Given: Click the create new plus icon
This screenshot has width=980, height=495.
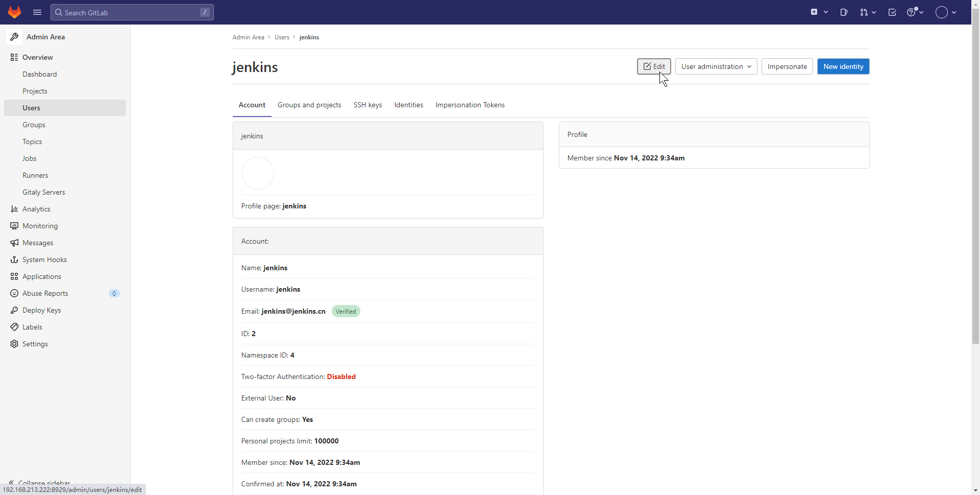Looking at the screenshot, I should click(819, 12).
